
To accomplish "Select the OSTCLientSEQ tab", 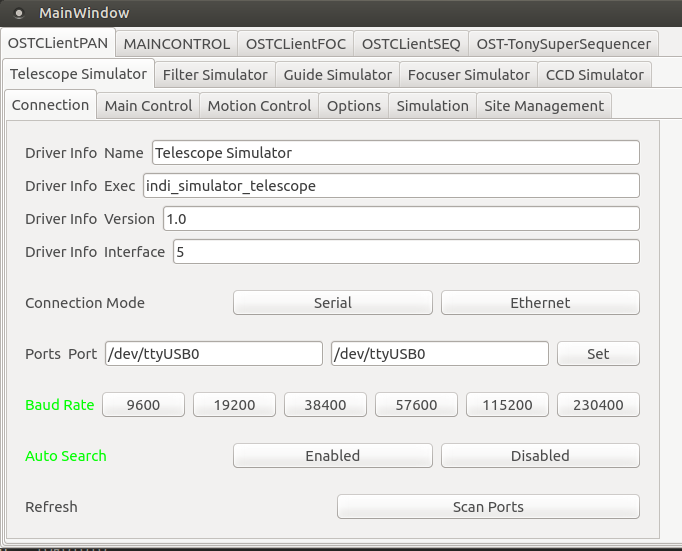I will pos(411,44).
